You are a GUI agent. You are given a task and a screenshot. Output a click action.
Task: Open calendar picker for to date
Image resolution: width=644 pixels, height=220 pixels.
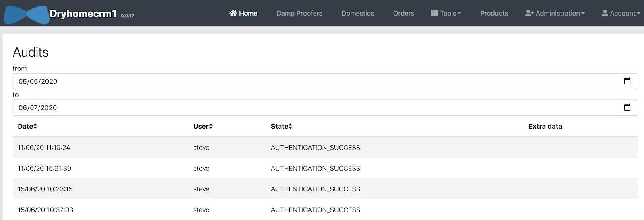pos(627,107)
